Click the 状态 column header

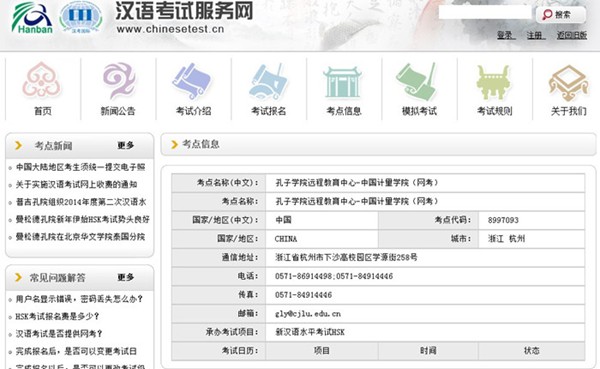tap(532, 351)
